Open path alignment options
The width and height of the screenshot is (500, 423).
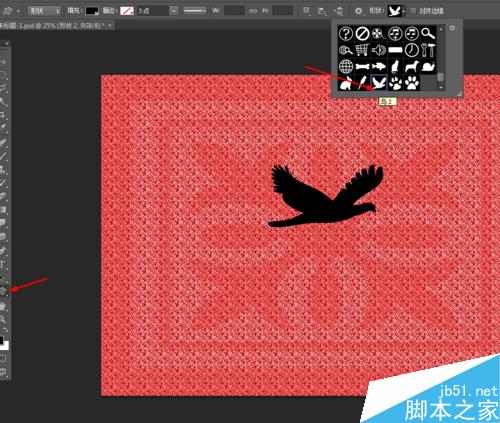(x=322, y=11)
